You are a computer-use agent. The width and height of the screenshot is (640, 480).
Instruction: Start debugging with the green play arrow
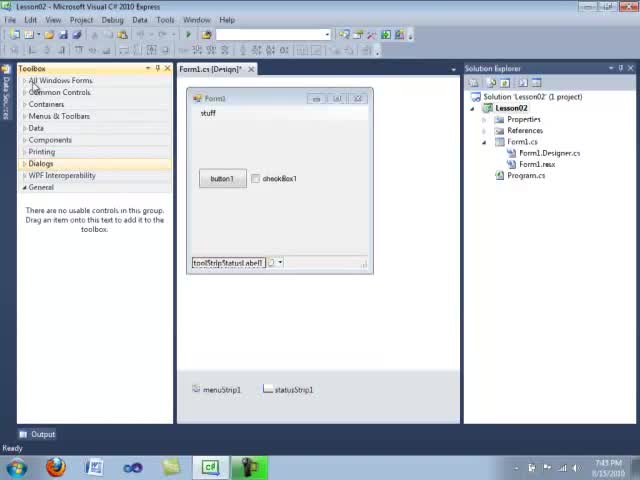188,35
